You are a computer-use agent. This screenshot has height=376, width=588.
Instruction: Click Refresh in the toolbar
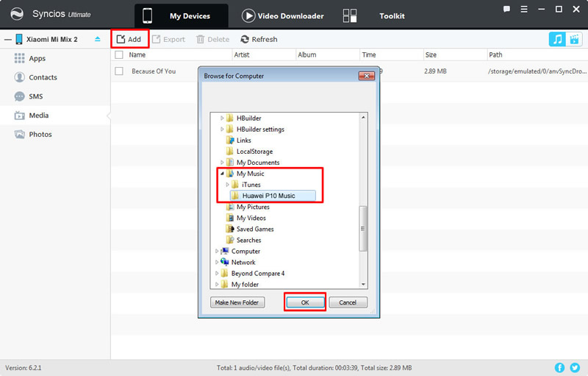point(259,39)
